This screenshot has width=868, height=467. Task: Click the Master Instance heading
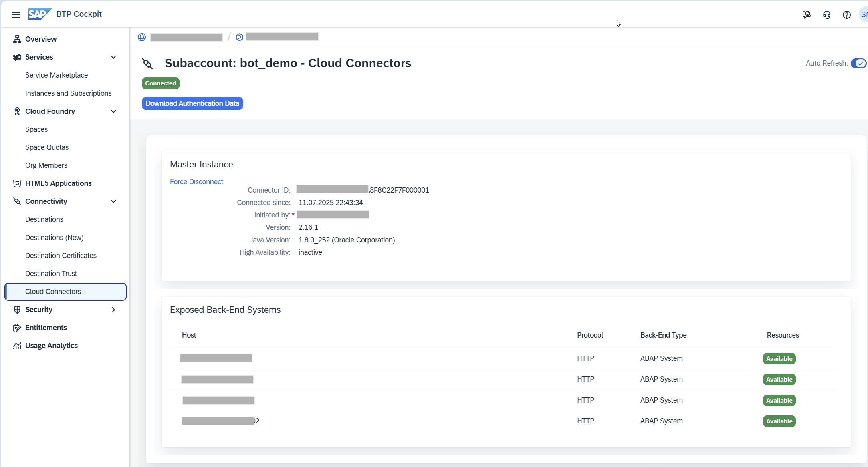(202, 165)
